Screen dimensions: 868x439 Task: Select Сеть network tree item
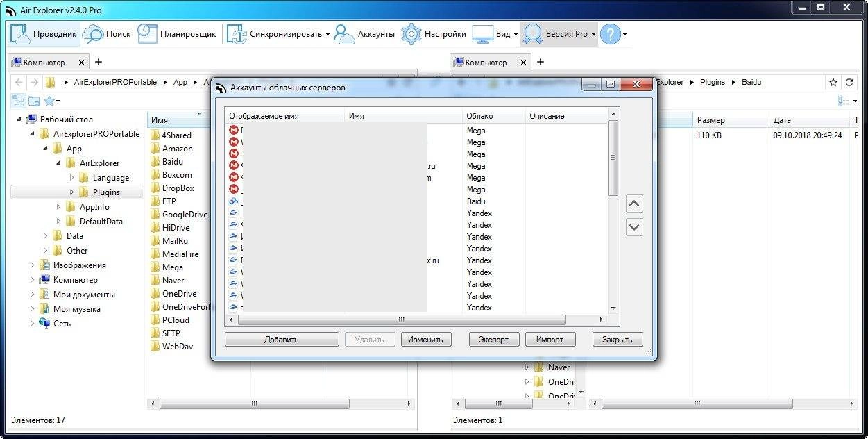click(x=62, y=324)
